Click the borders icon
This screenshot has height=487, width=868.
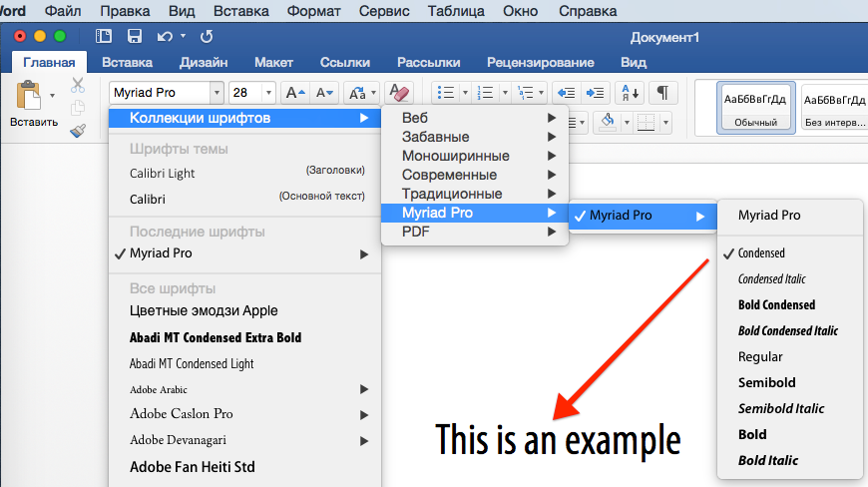647,122
